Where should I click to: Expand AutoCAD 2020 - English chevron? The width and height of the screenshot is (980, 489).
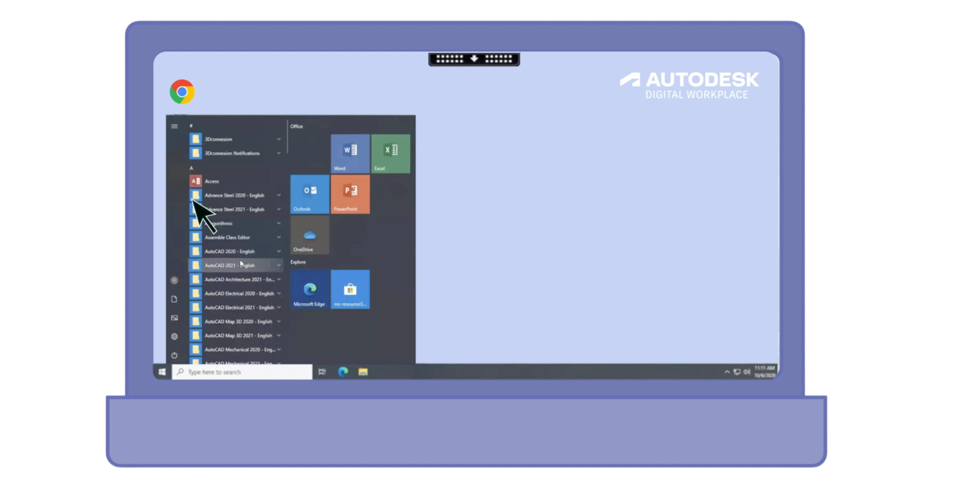(x=279, y=251)
